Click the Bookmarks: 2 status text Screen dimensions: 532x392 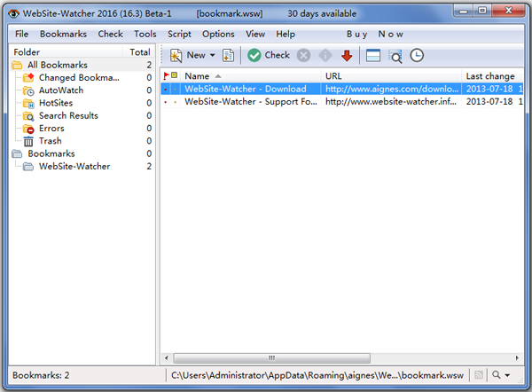41,375
